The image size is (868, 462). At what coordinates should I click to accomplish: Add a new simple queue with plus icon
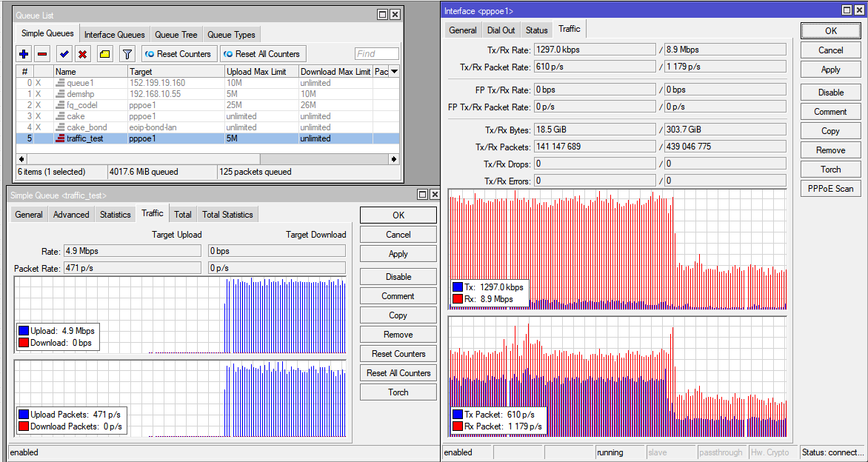(x=23, y=53)
